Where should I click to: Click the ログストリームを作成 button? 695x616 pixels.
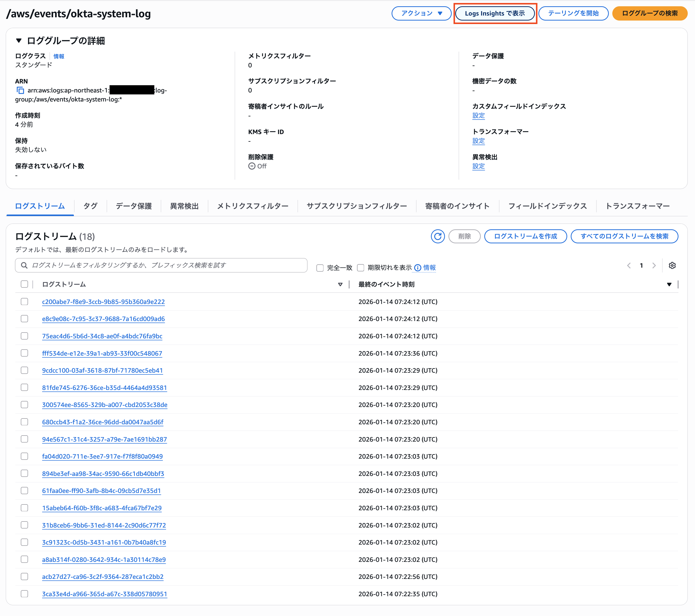tap(525, 236)
